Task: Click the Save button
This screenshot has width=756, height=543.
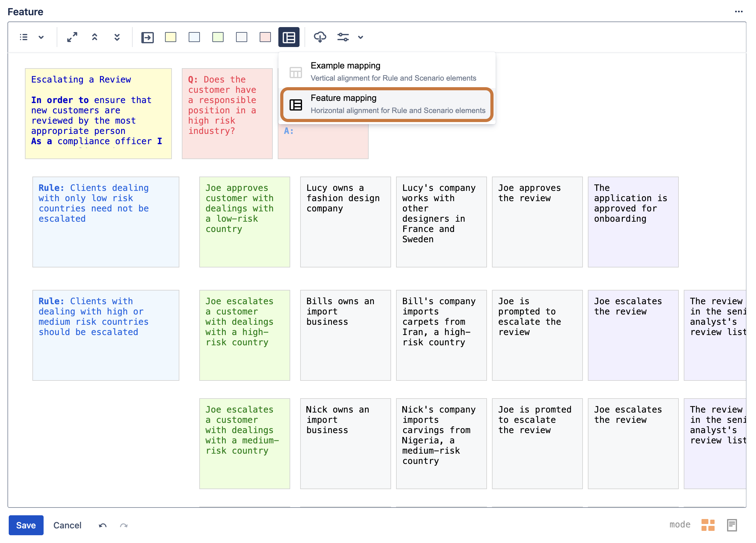Action: (26, 525)
